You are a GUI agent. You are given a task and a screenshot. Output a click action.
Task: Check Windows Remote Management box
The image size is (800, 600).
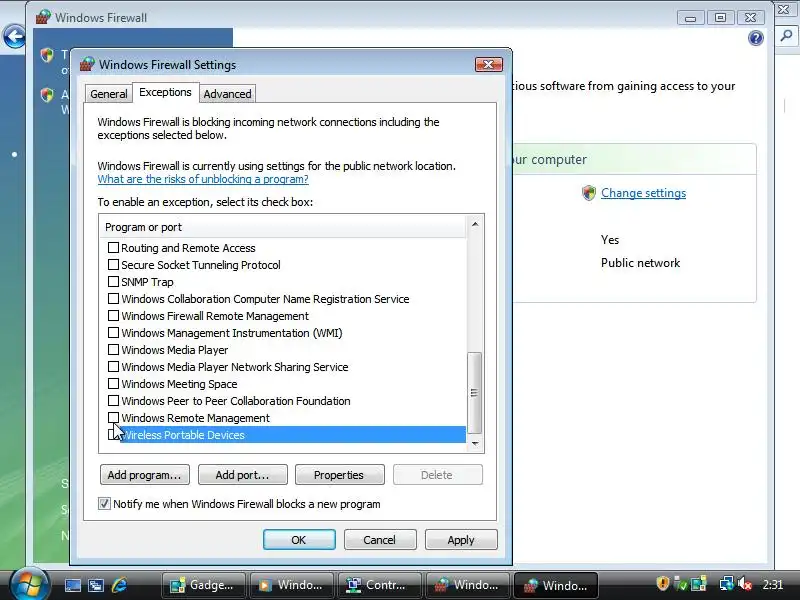point(113,418)
